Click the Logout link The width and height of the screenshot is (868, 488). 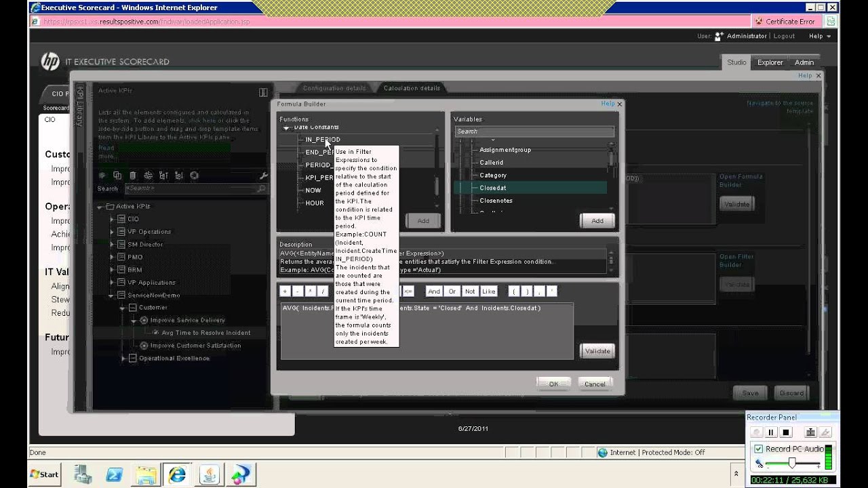pyautogui.click(x=784, y=36)
